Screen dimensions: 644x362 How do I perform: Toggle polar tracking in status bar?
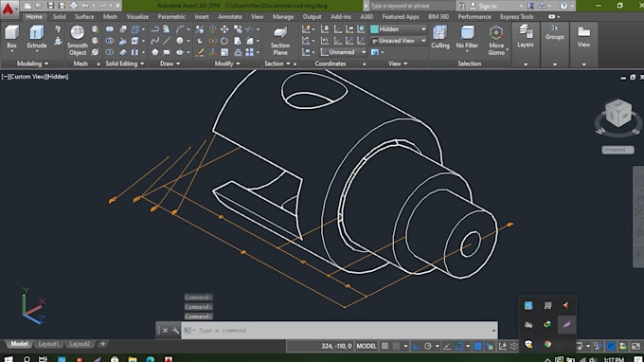click(x=427, y=347)
